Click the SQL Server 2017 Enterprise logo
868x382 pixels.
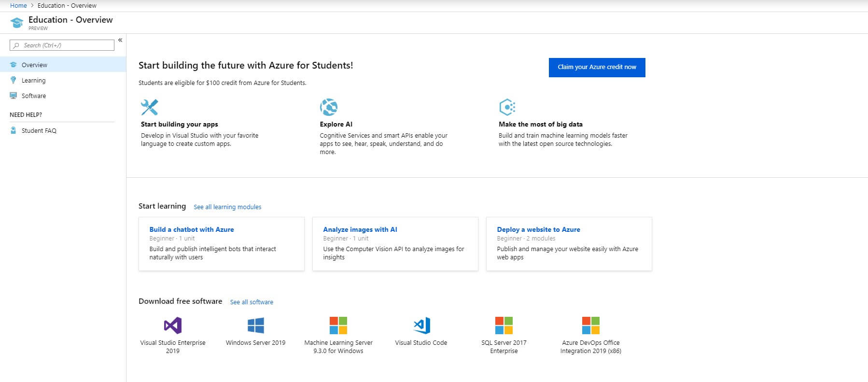tap(504, 325)
